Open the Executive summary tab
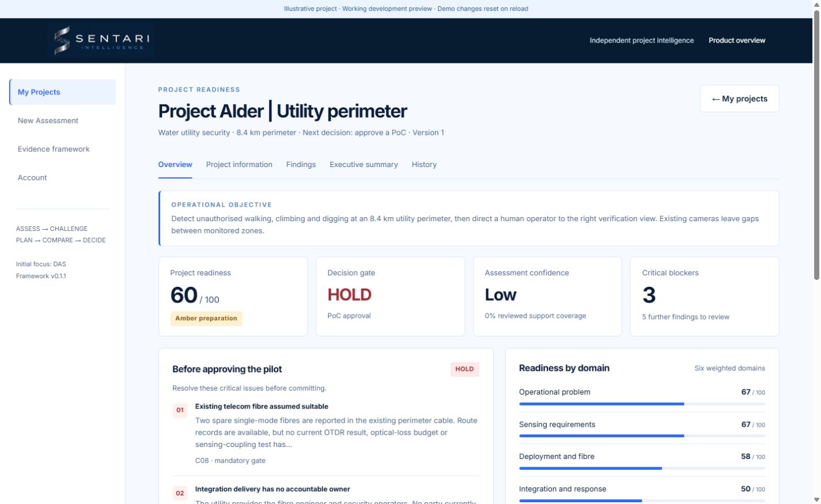The image size is (821, 504). [x=364, y=165]
